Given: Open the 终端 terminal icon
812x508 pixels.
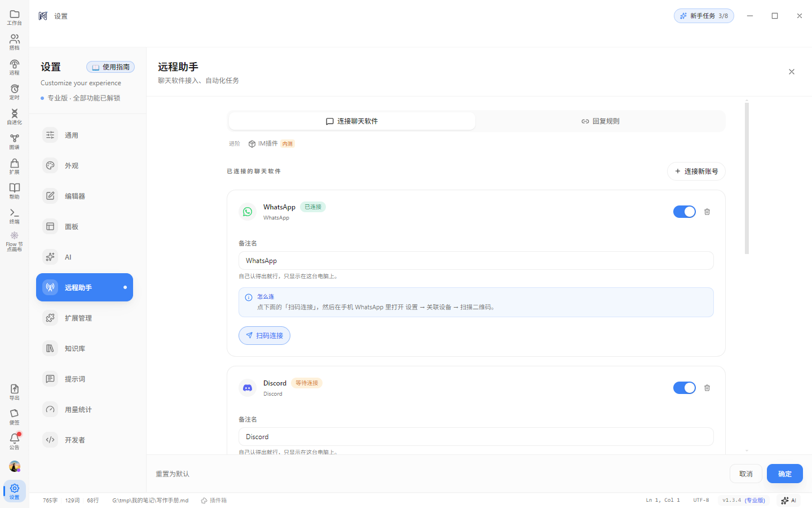Looking at the screenshot, I should pyautogui.click(x=15, y=216).
